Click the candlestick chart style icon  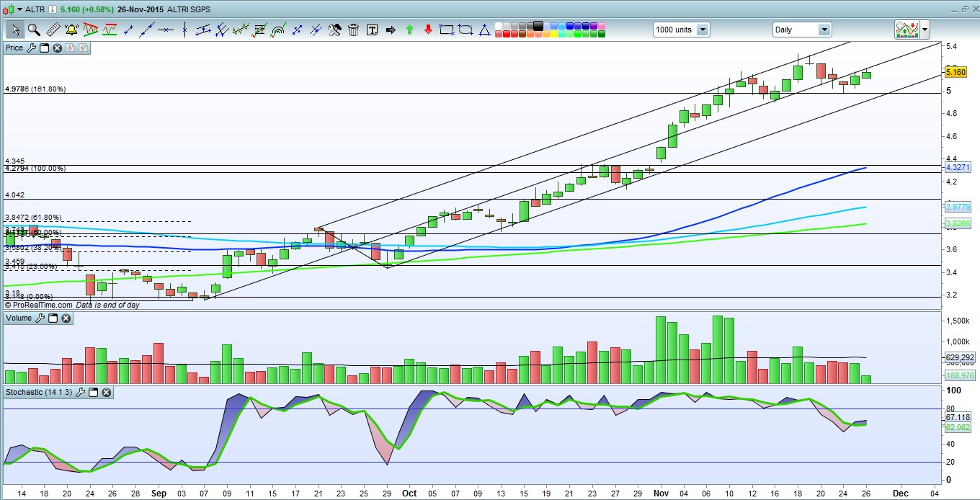pyautogui.click(x=8, y=9)
